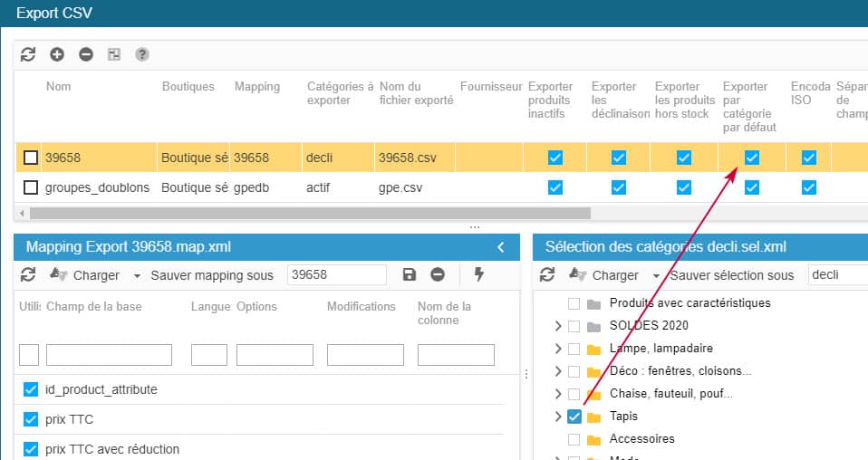Open the Charger dropdown arrow in Mapping panel
Image resolution: width=868 pixels, height=460 pixels.
click(x=137, y=275)
